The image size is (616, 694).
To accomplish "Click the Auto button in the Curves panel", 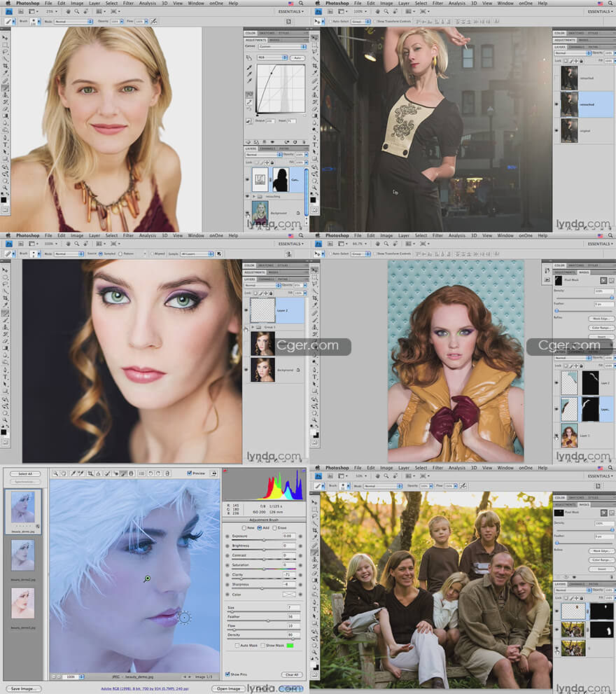I will [x=297, y=57].
